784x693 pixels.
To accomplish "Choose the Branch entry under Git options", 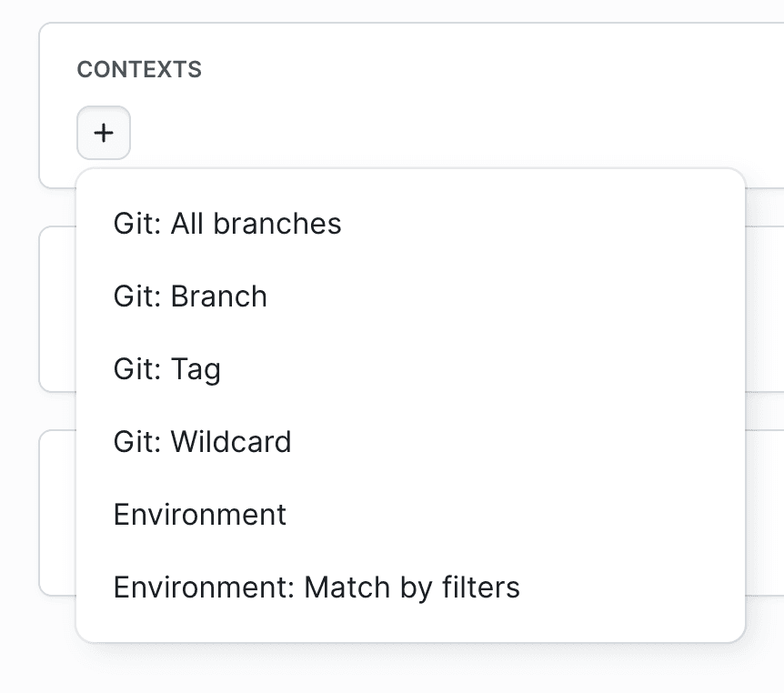I will pos(190,296).
